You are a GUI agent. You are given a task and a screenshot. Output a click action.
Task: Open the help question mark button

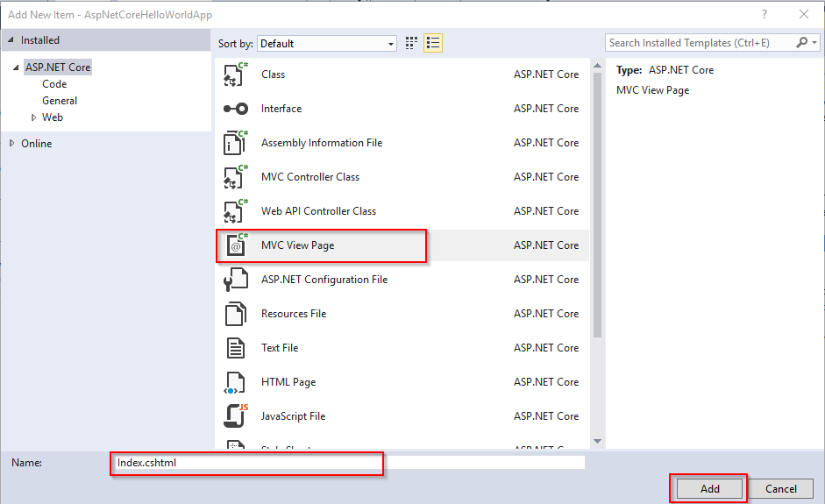[765, 14]
